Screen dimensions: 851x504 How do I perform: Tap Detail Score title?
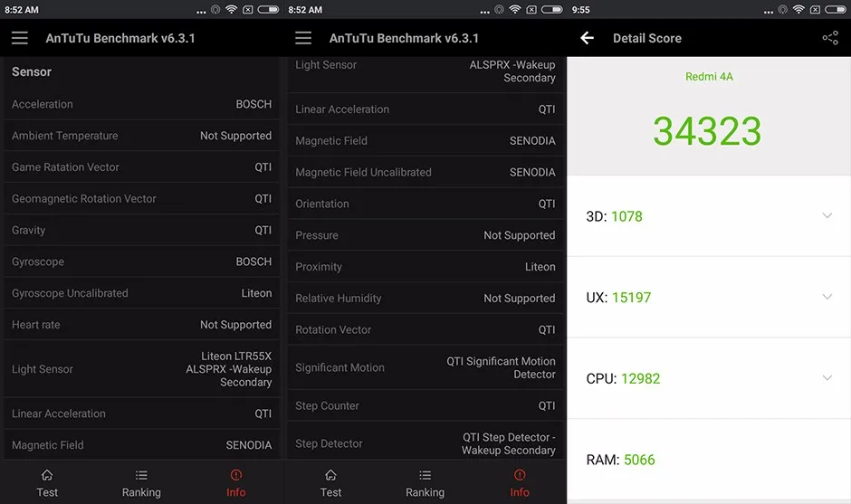[647, 38]
